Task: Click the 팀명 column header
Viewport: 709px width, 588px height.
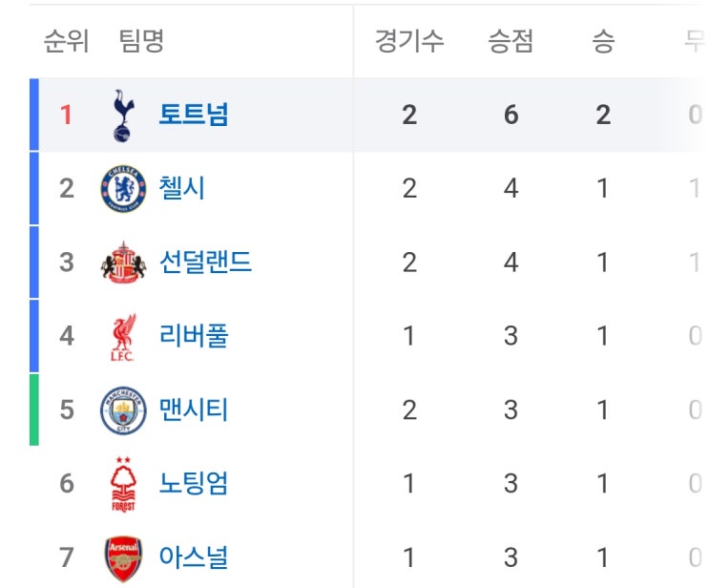Action: coord(141,41)
